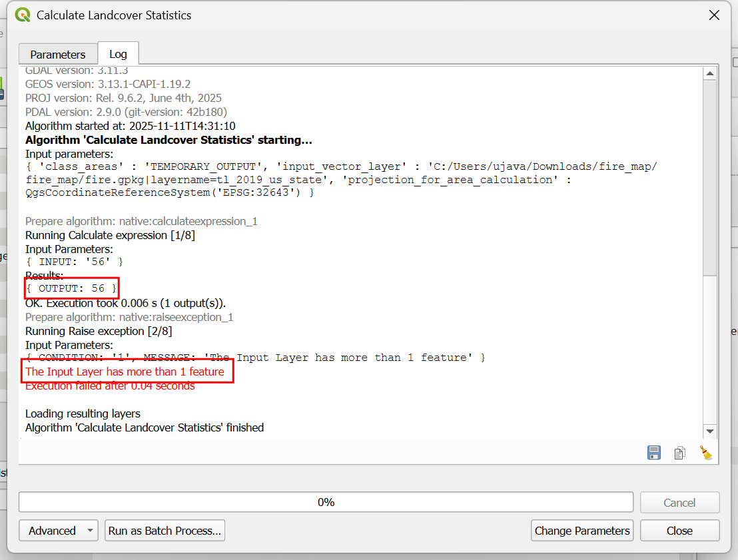Viewport: 738px width, 560px height.
Task: Click the save log to file icon
Action: tap(654, 453)
